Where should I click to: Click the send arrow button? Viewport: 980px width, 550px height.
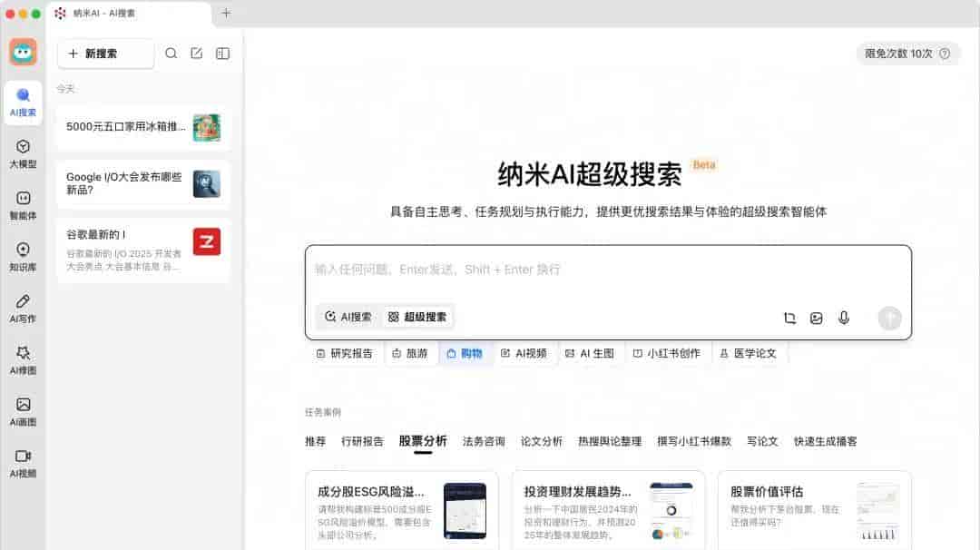(889, 319)
